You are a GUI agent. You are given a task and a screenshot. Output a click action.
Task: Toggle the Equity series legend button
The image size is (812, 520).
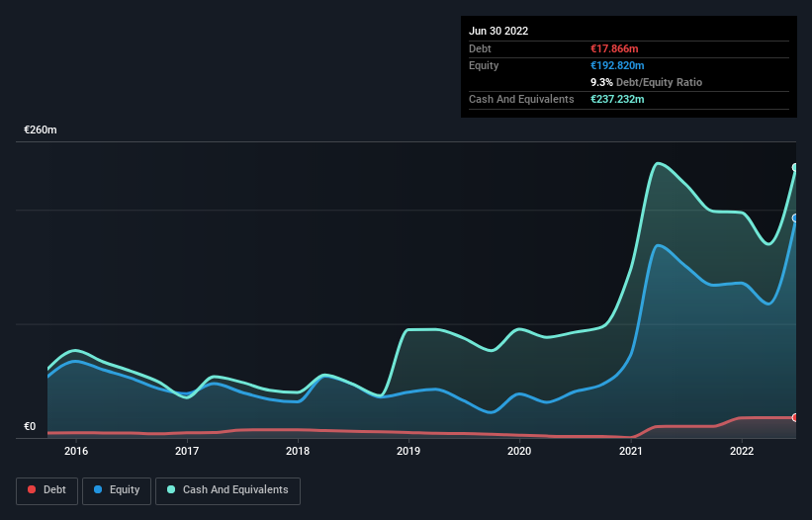[x=117, y=490]
